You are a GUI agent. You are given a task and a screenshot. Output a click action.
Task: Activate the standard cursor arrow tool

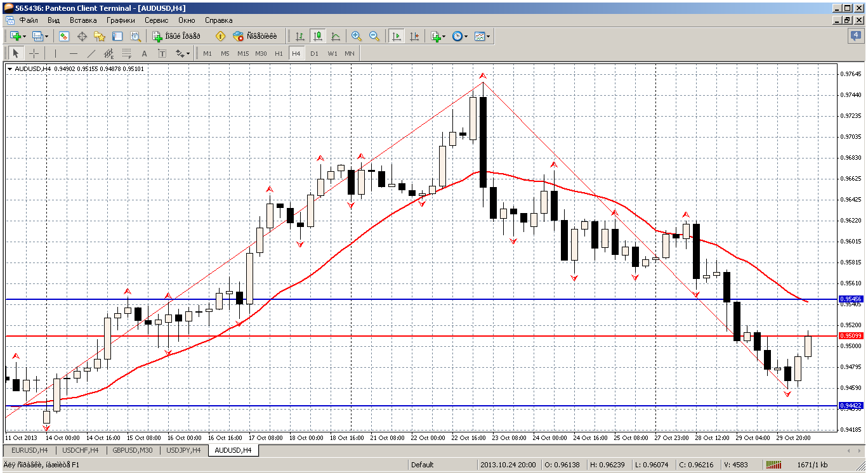pyautogui.click(x=16, y=53)
